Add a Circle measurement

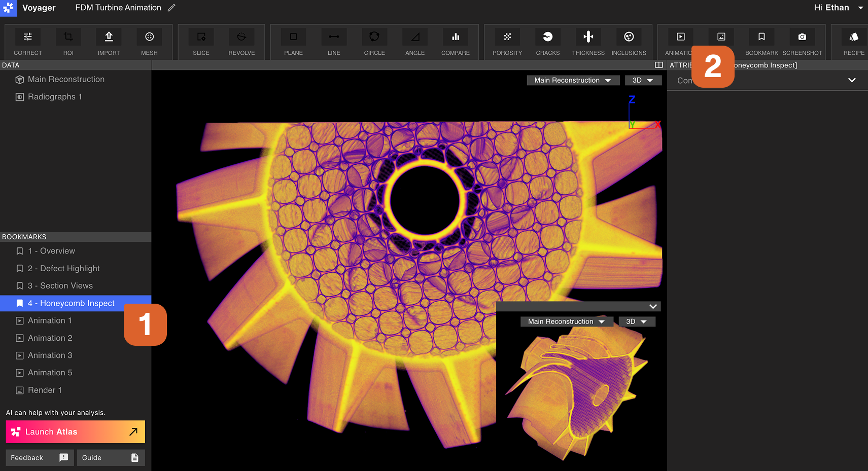coord(374,42)
